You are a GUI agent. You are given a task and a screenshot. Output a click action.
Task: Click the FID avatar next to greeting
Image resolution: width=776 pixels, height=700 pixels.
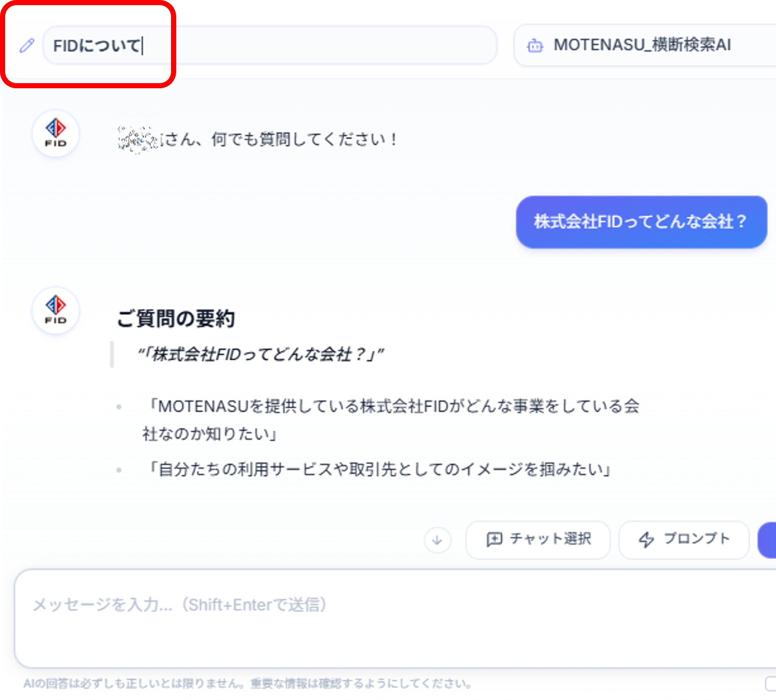[x=56, y=134]
